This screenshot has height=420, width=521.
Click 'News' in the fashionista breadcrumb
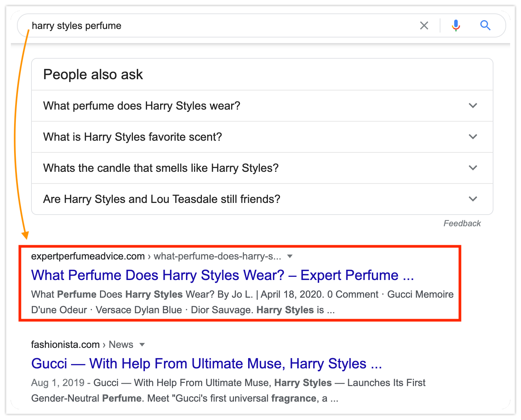click(x=121, y=345)
